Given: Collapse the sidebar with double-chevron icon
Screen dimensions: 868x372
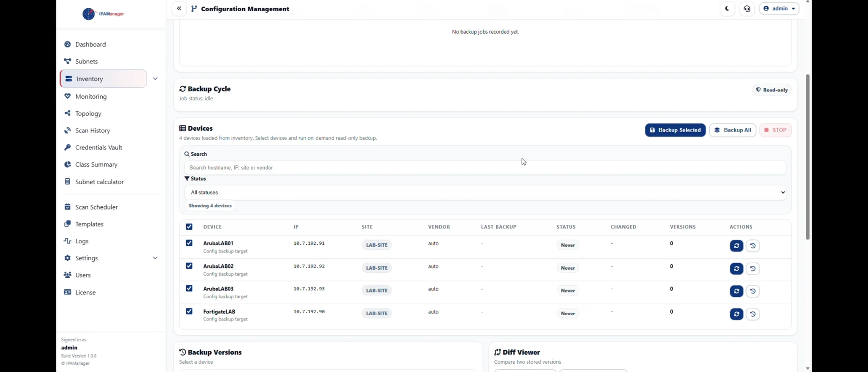Looking at the screenshot, I should [x=179, y=9].
